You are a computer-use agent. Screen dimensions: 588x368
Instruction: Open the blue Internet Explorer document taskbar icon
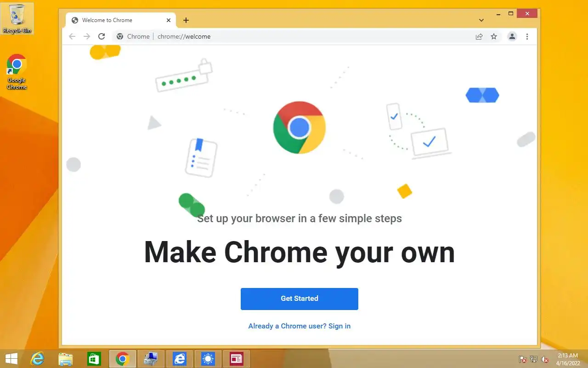pos(179,359)
